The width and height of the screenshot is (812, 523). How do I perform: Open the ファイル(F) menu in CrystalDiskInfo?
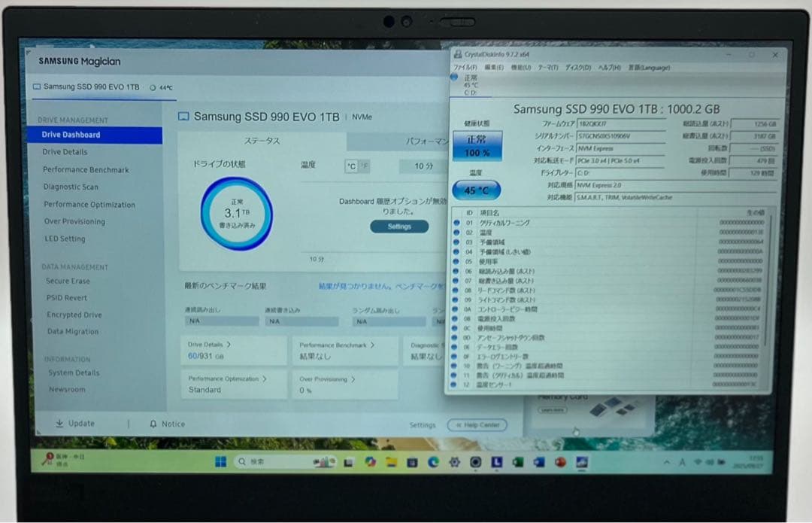coord(465,67)
